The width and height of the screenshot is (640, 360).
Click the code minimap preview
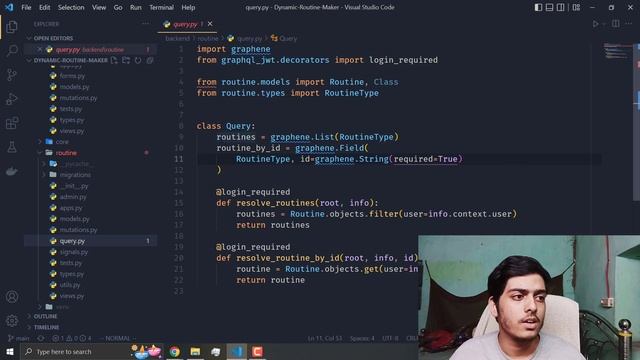coord(616,51)
